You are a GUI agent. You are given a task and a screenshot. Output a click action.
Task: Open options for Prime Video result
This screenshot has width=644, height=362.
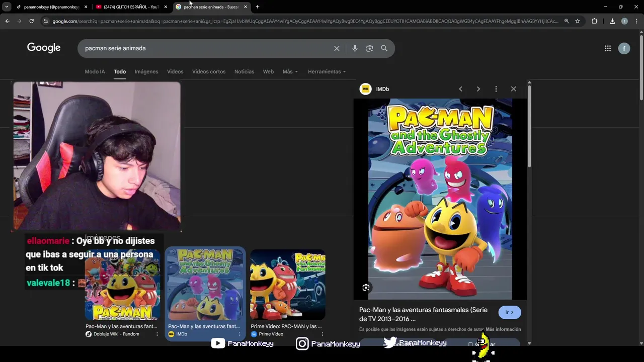pos(322,334)
